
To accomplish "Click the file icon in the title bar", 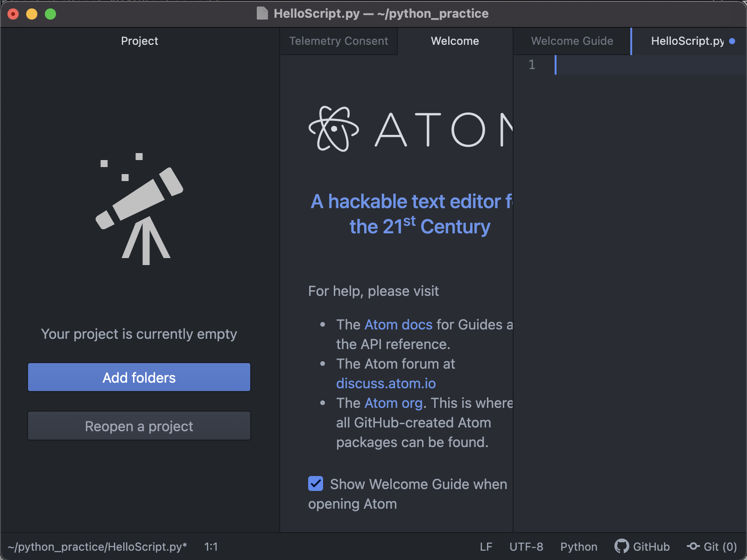I will tap(262, 14).
